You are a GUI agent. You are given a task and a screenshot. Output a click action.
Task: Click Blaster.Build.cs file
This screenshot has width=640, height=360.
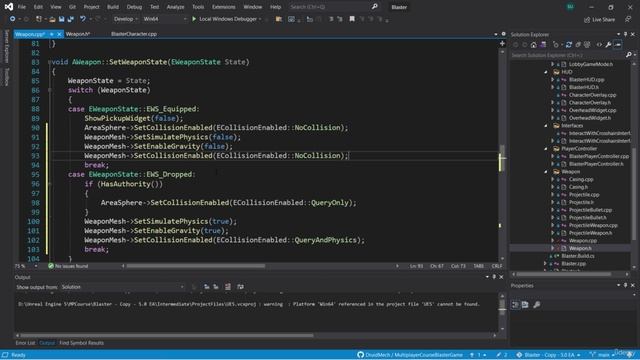578,256
